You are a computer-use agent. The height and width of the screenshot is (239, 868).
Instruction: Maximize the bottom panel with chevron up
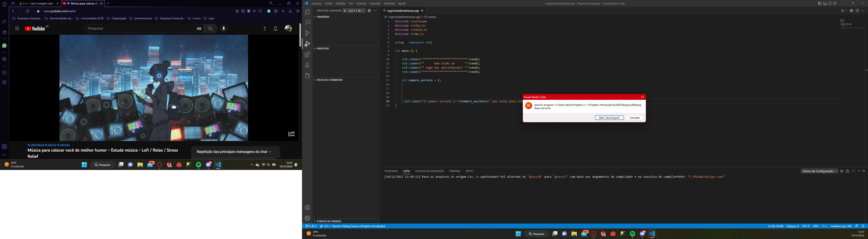pos(859,171)
